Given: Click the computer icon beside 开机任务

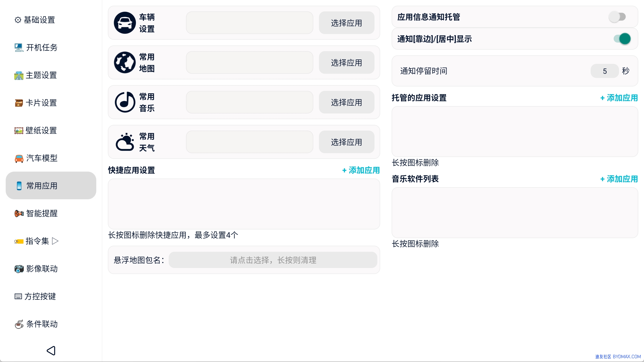Looking at the screenshot, I should coord(19,48).
